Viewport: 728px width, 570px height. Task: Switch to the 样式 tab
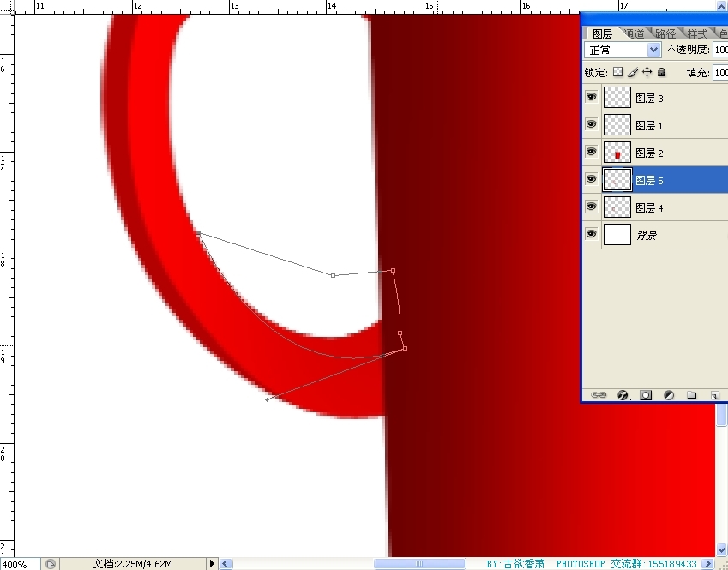pyautogui.click(x=697, y=33)
